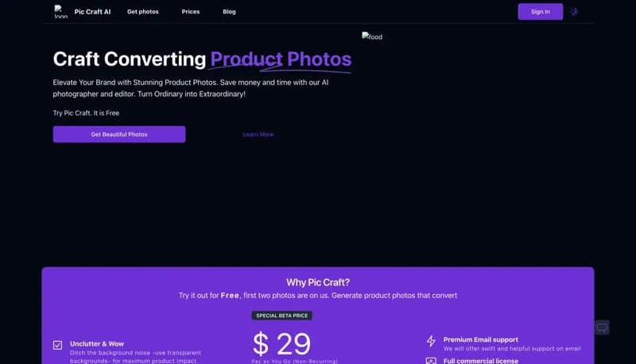Viewport: 636px width, 364px height.
Task: Click the Unclutter & Wow heading
Action: pos(97,343)
